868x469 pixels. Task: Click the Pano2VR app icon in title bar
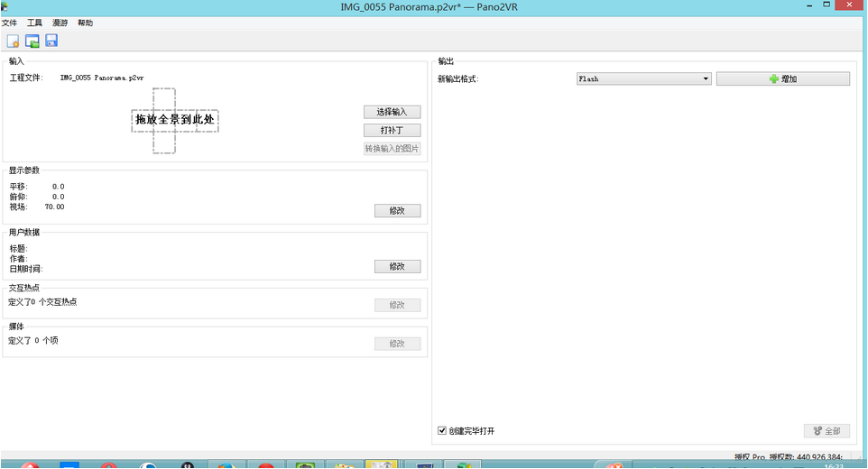[5, 7]
